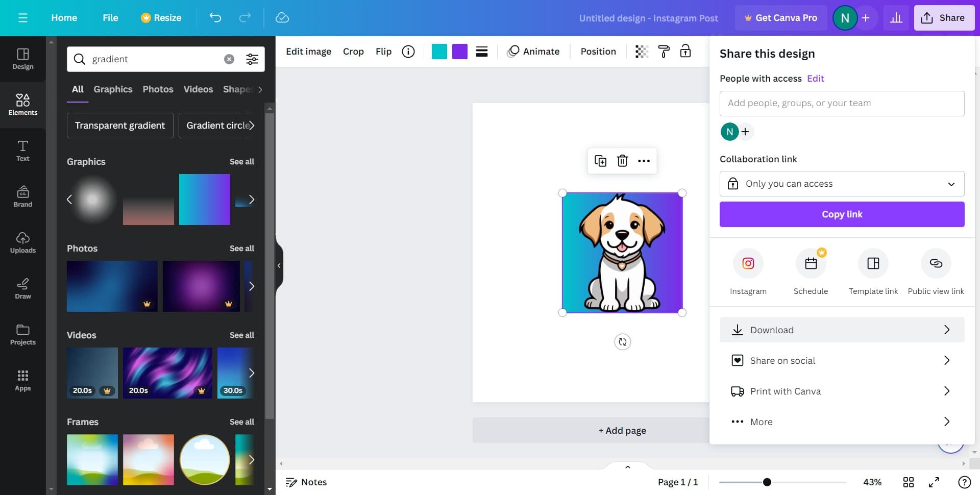
Task: Select the teal color swatch
Action: 439,51
